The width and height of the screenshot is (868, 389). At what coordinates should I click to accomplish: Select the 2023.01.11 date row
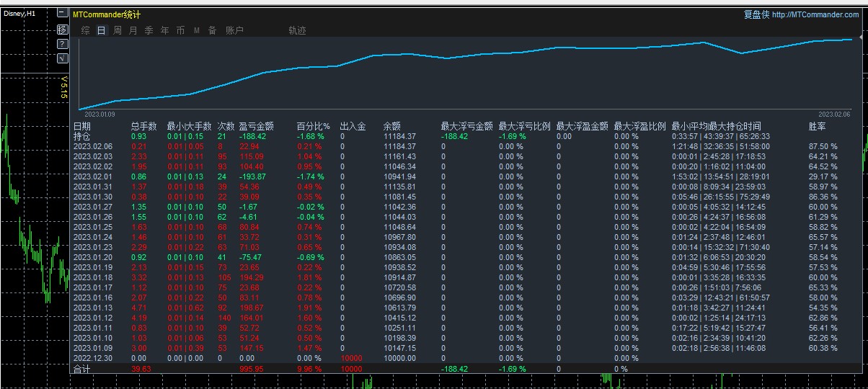point(93,328)
